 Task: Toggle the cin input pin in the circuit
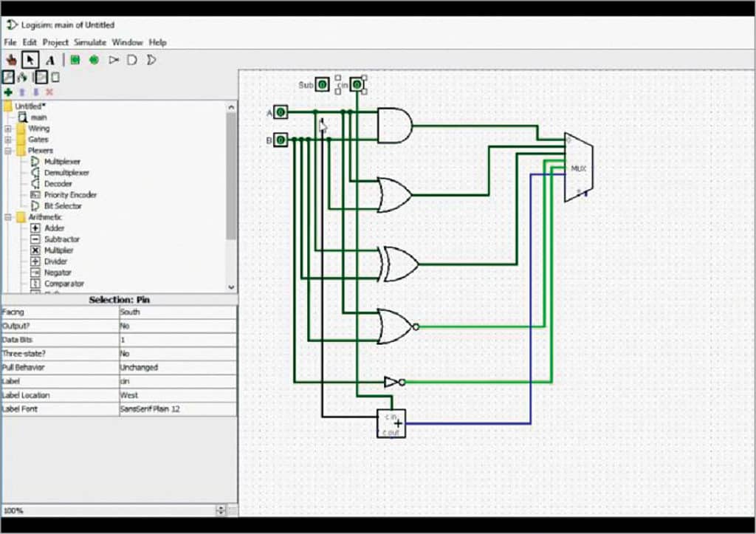[x=357, y=84]
